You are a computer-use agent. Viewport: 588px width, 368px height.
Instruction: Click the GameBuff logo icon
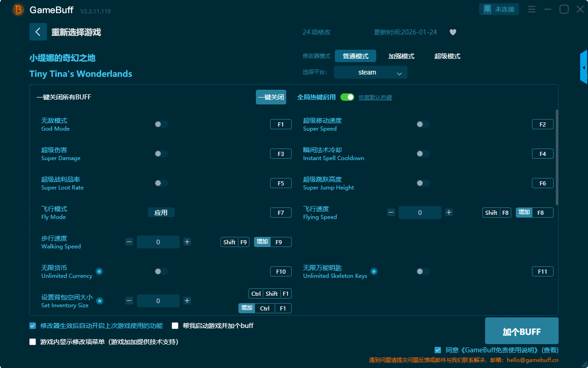(18, 10)
